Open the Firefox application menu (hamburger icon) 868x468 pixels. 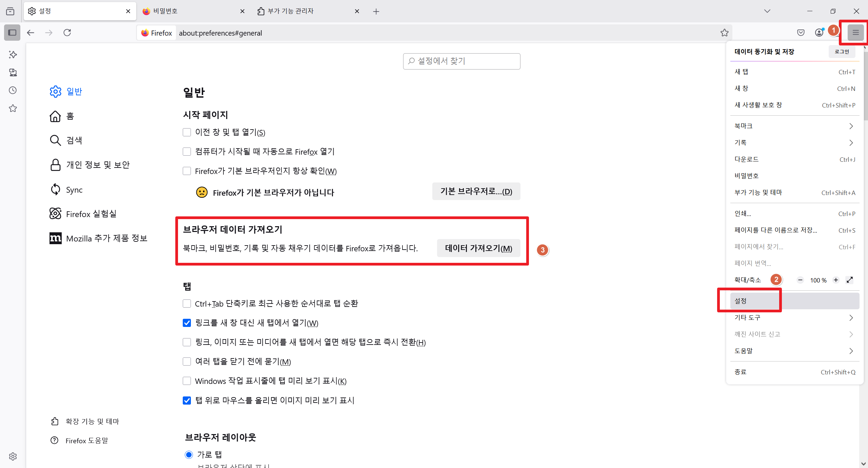click(856, 32)
